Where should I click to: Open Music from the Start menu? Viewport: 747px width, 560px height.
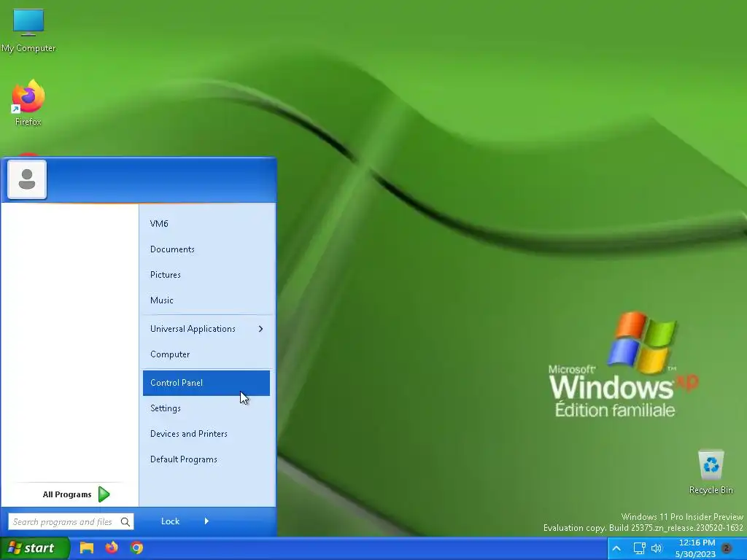click(206, 300)
